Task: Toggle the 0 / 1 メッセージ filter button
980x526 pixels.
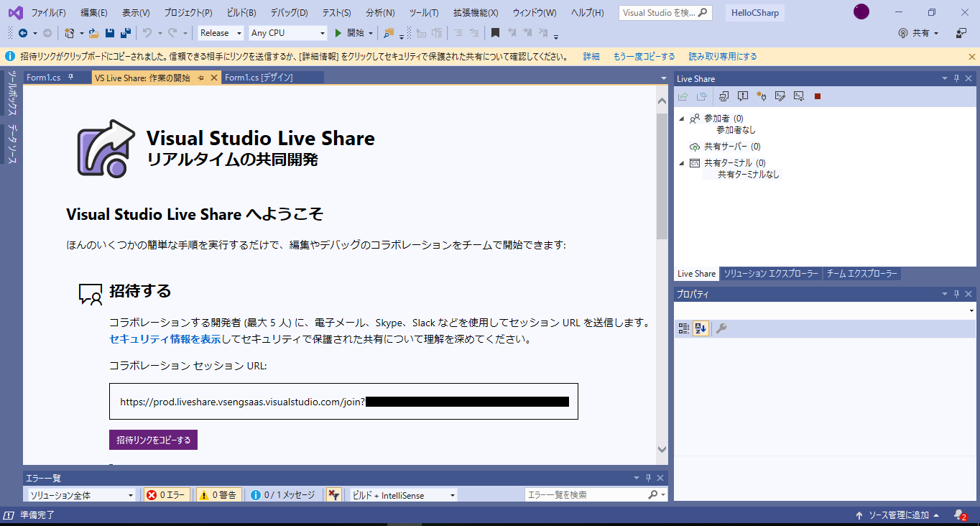Action: click(x=283, y=495)
